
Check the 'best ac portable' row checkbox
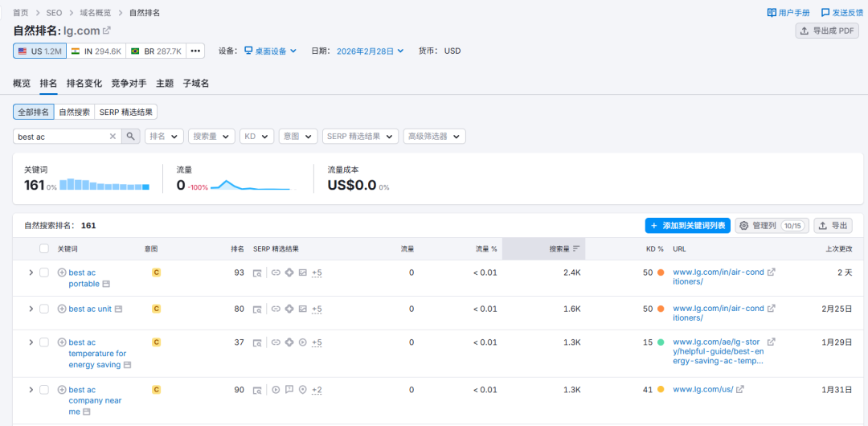[44, 272]
